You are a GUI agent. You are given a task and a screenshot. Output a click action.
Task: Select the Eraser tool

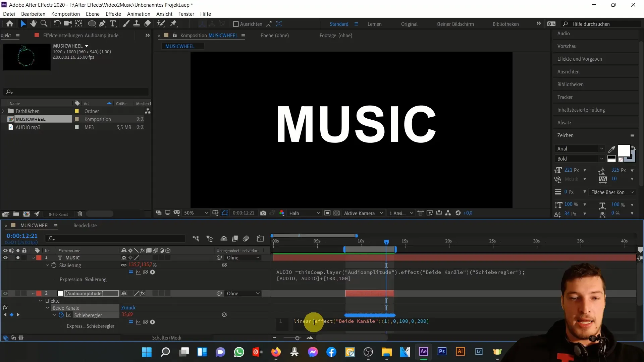[x=147, y=24]
